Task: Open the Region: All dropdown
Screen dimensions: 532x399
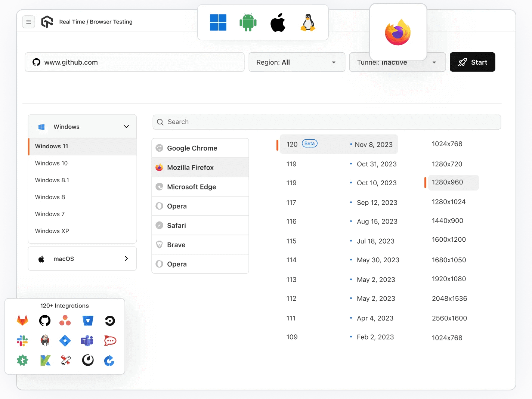Action: tap(297, 62)
